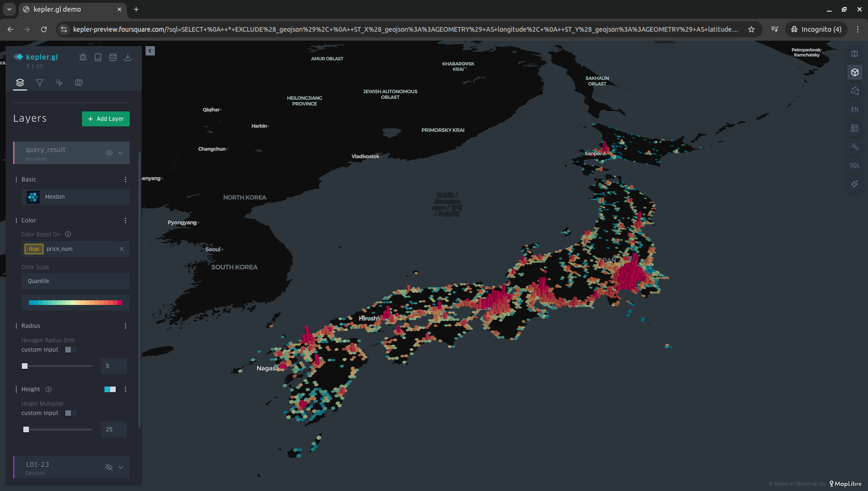Show the L01-23 layer

(109, 467)
